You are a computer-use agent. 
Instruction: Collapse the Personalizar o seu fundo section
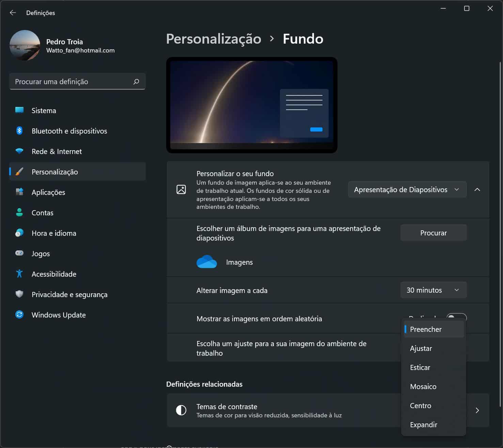pos(477,190)
